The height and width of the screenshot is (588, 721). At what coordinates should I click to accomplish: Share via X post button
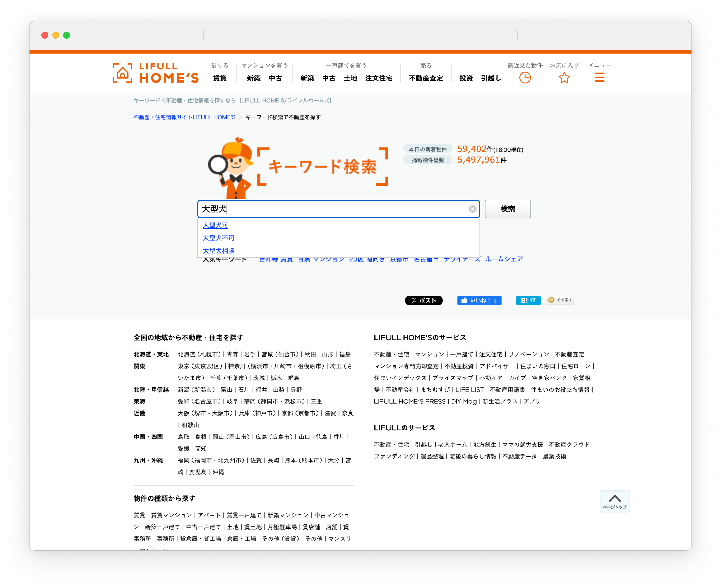[x=423, y=300]
